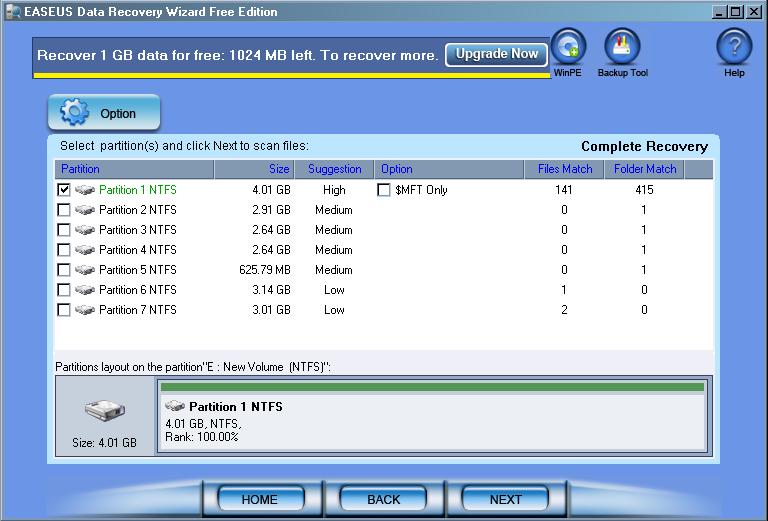Click drive icon beside Partition 3 NTFS
The height and width of the screenshot is (521, 768).
coord(85,230)
